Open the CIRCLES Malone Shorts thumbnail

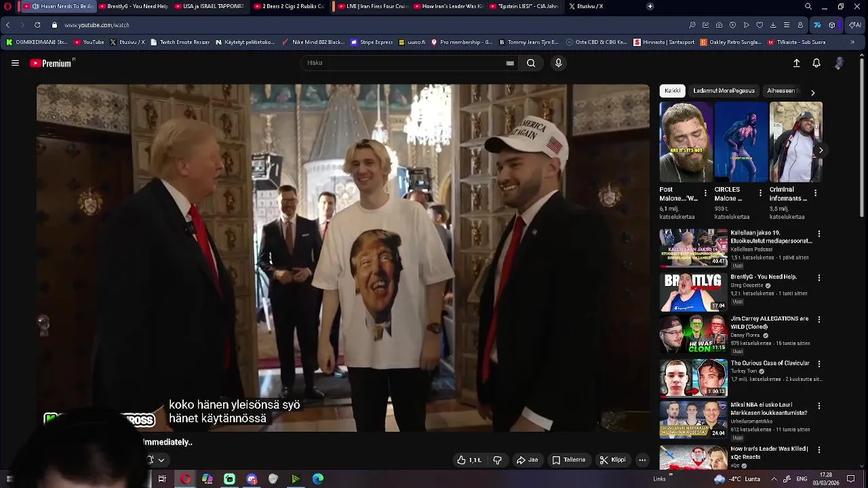point(741,142)
